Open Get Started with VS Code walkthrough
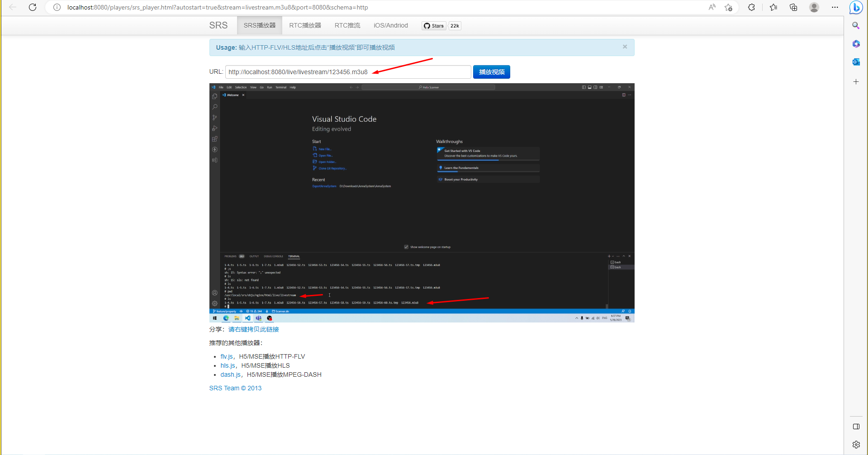Viewport: 868px width, 455px height. point(488,153)
